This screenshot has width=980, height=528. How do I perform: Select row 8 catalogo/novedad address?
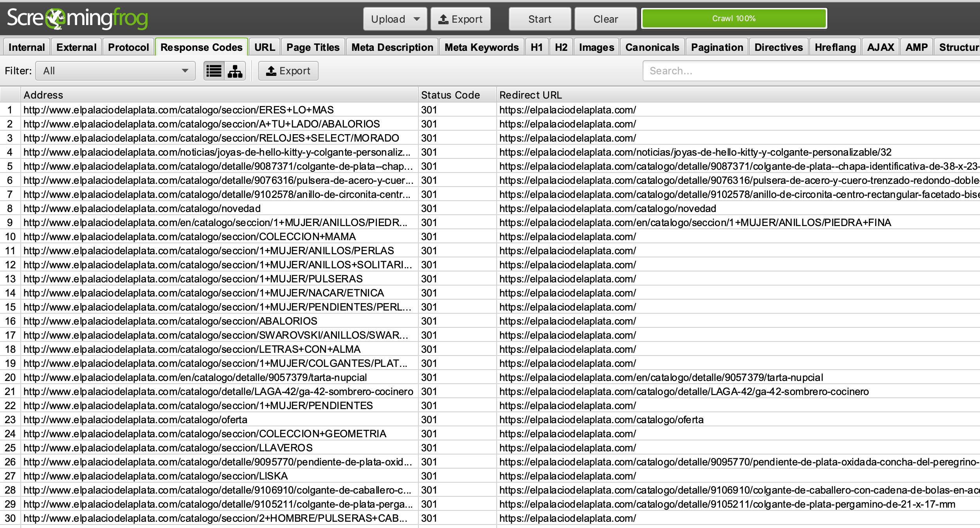pos(142,208)
